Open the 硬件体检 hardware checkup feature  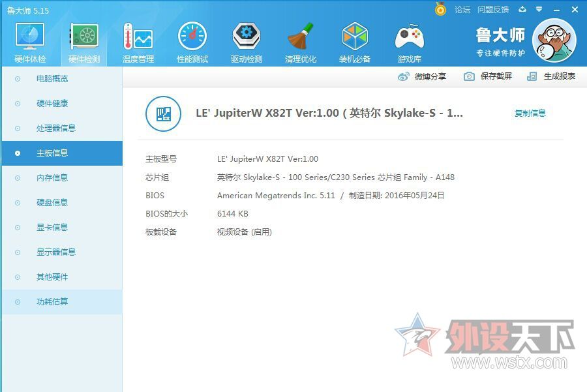tap(29, 42)
